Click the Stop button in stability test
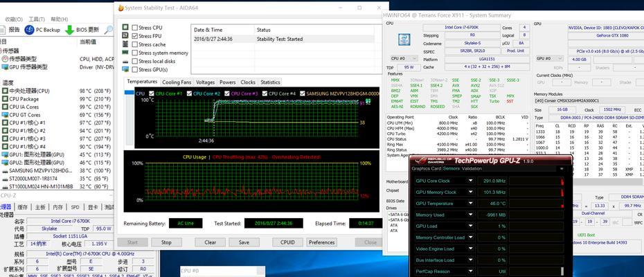Screen dimensions: 644x277 point(166,242)
